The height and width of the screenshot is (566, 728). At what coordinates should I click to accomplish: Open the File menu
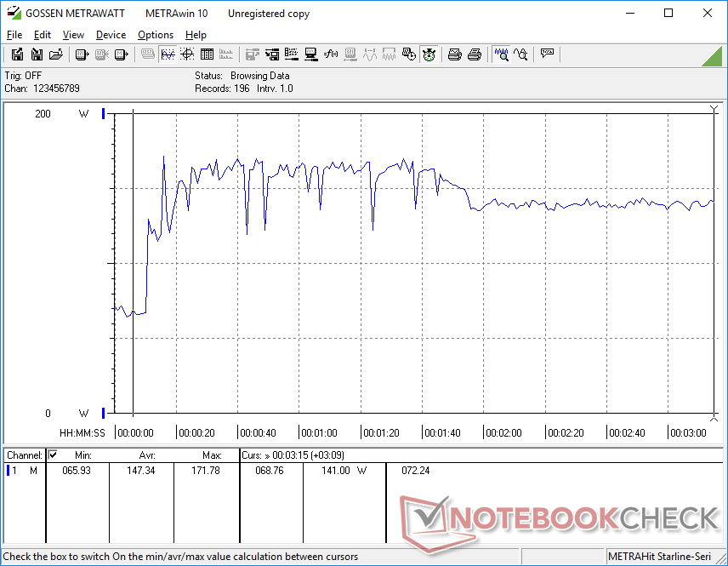pos(14,35)
